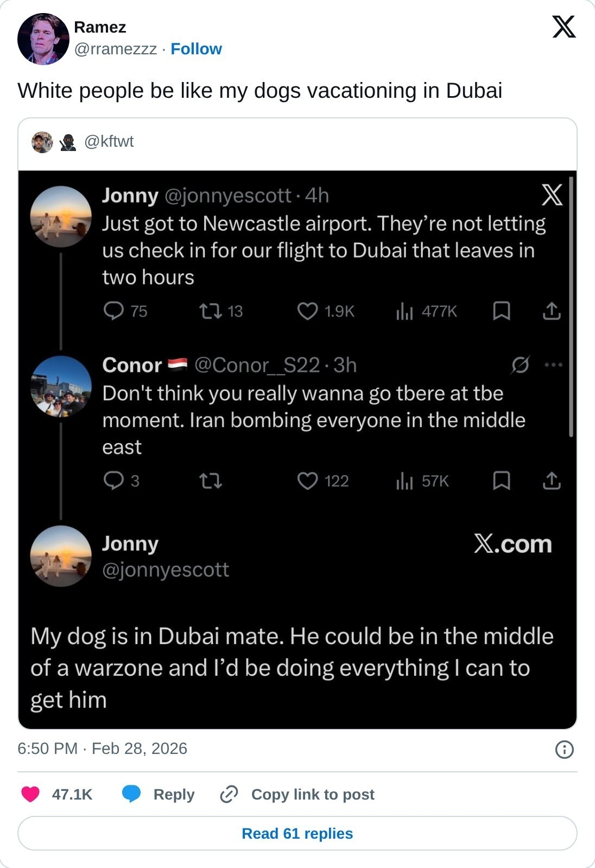Open the quoted @kftwt account

pos(109,142)
